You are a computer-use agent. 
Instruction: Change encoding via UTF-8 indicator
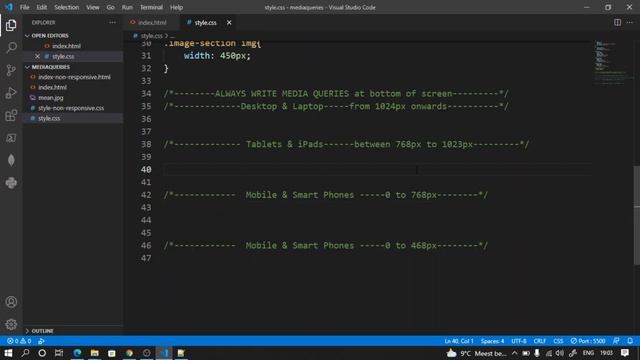coord(519,341)
